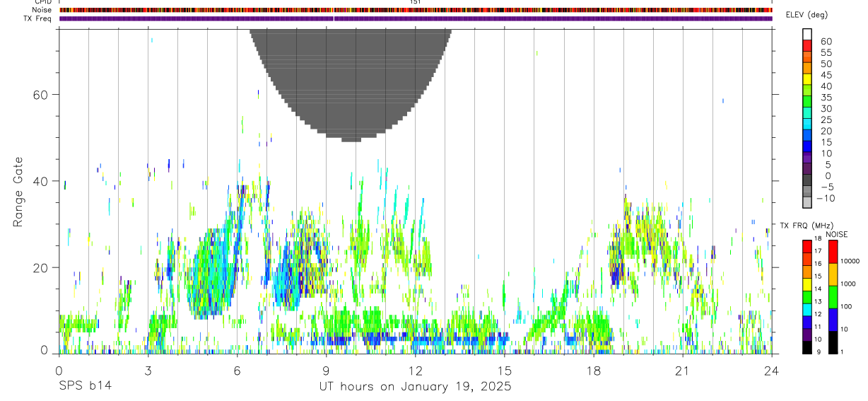The image size is (868, 401).
Task: Click the dark gray −5–0 ELEV swatch
Action: [807, 181]
